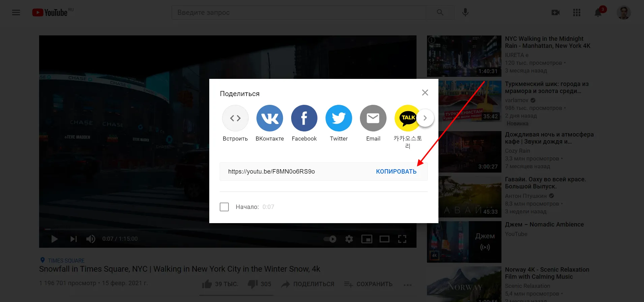Screen dimensions: 644x302
Task: Open the Cozy Rain channel name
Action: (x=517, y=151)
